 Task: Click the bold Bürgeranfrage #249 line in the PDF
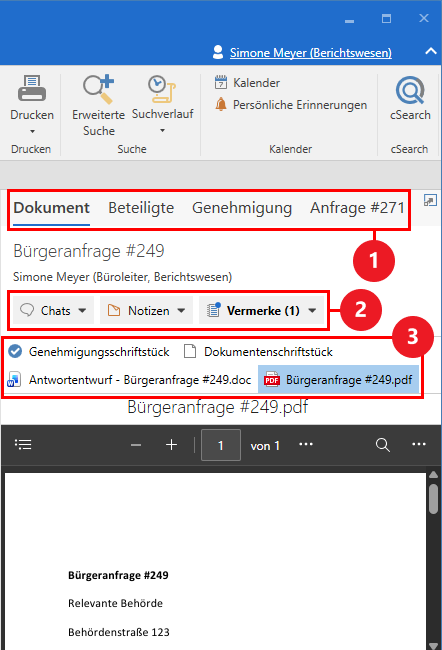[118, 575]
